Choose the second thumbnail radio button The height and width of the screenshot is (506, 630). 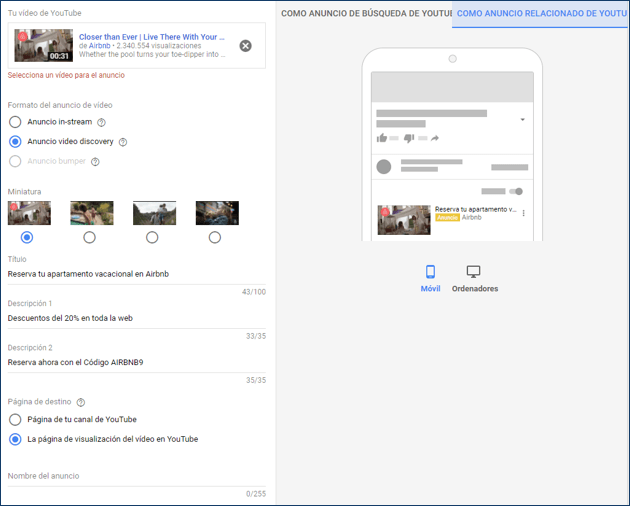[90, 238]
